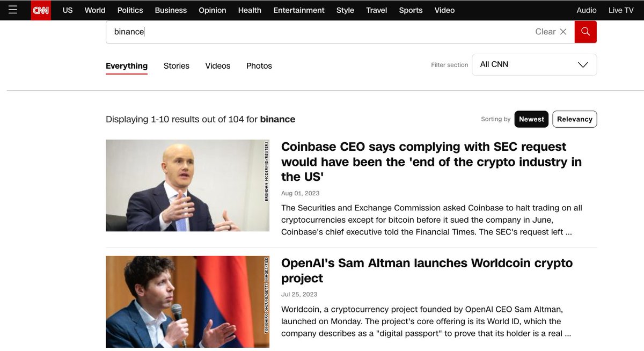Click the 'Displaying 1-10 results' text
Viewport: 644px width, 351px height.
[200, 119]
